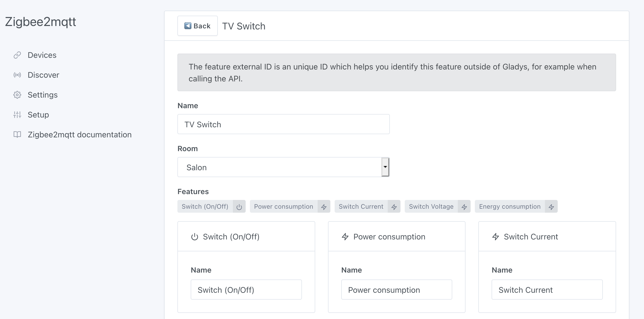
Task: Edit the Switch (On/Off) feature name field
Action: coord(246,290)
